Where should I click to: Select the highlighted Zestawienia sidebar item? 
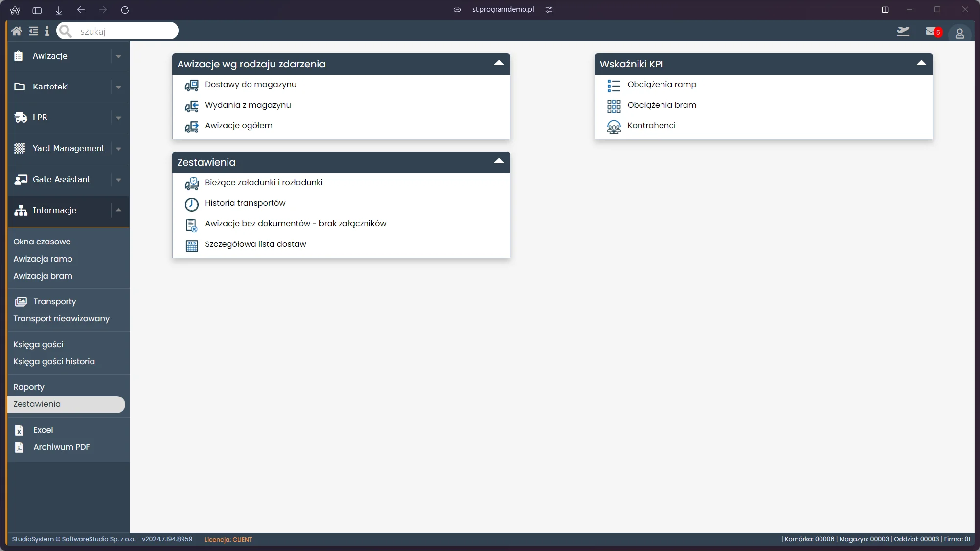click(67, 404)
